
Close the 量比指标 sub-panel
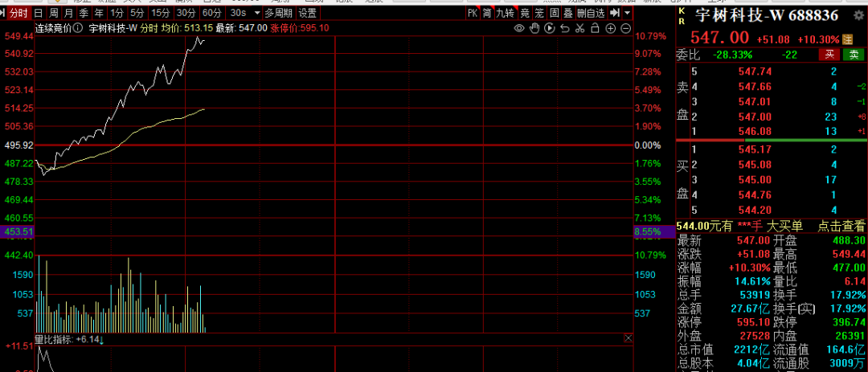tap(628, 338)
